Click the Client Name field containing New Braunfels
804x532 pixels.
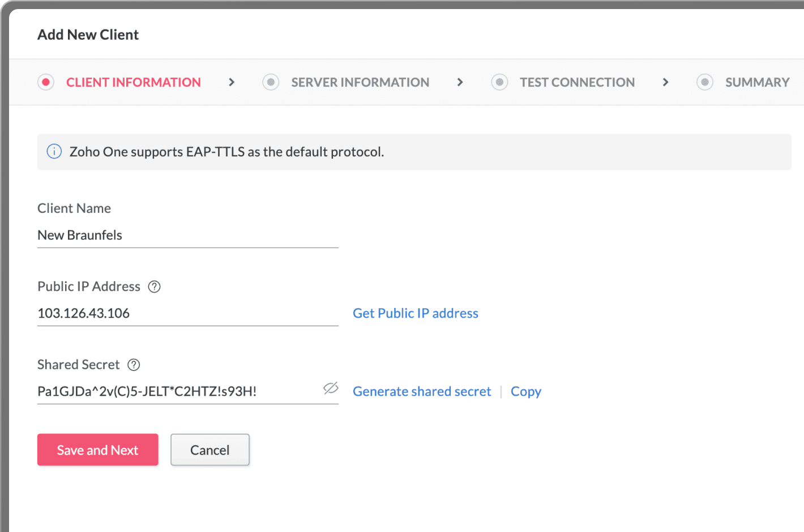pyautogui.click(x=187, y=235)
